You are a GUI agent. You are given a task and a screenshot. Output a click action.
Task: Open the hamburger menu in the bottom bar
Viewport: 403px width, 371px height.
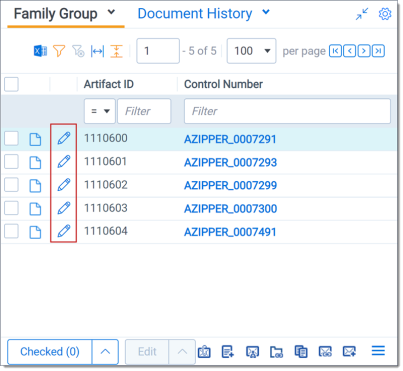378,351
